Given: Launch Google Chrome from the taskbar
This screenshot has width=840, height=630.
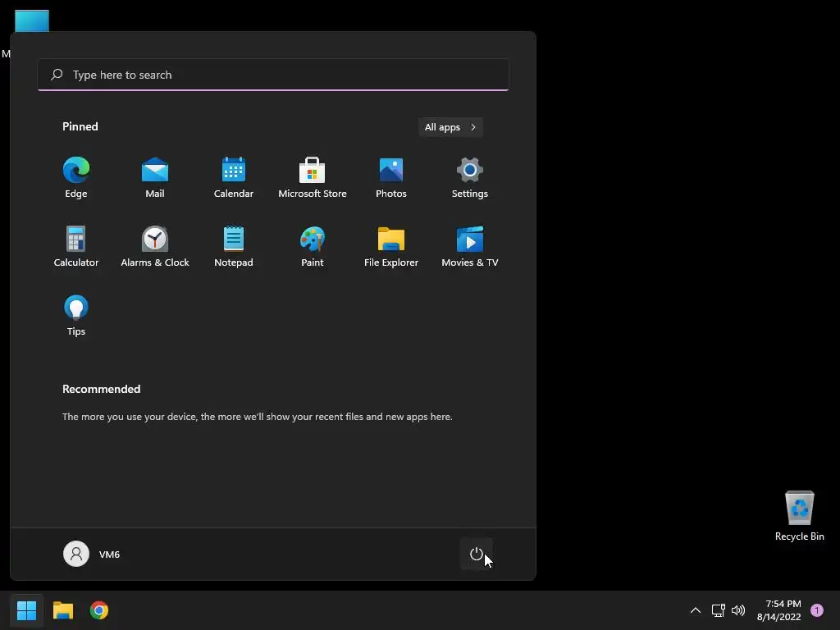Looking at the screenshot, I should [x=99, y=610].
